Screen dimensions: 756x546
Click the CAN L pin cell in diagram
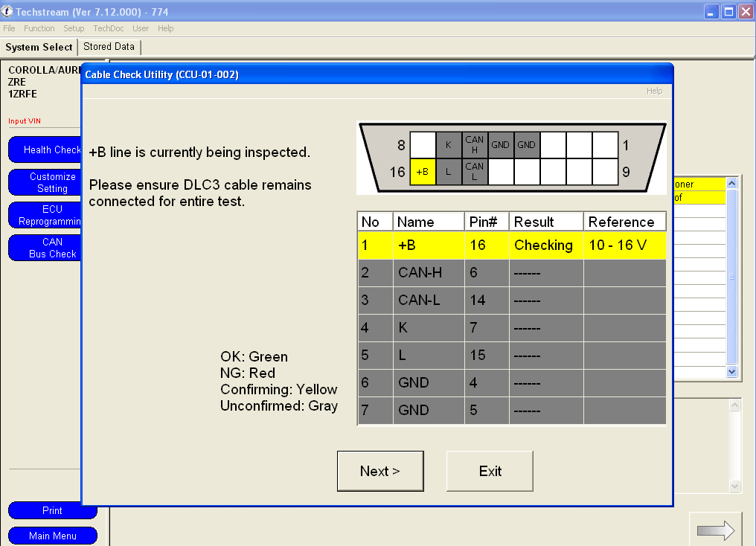click(475, 172)
